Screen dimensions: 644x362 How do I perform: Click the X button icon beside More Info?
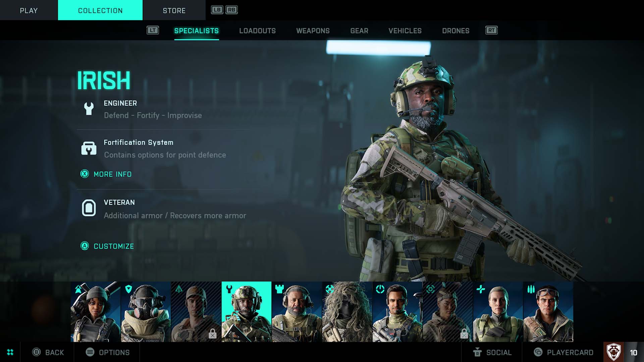(85, 174)
